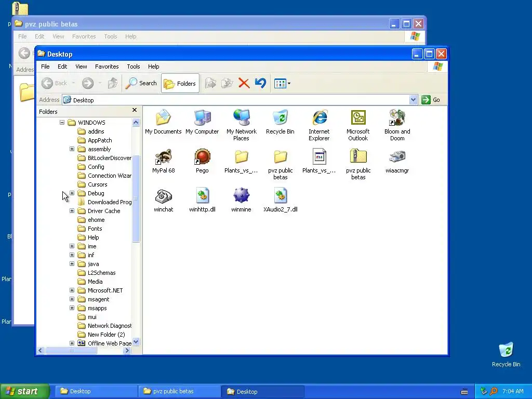
Task: Select the My Computer icon
Action: click(202, 118)
